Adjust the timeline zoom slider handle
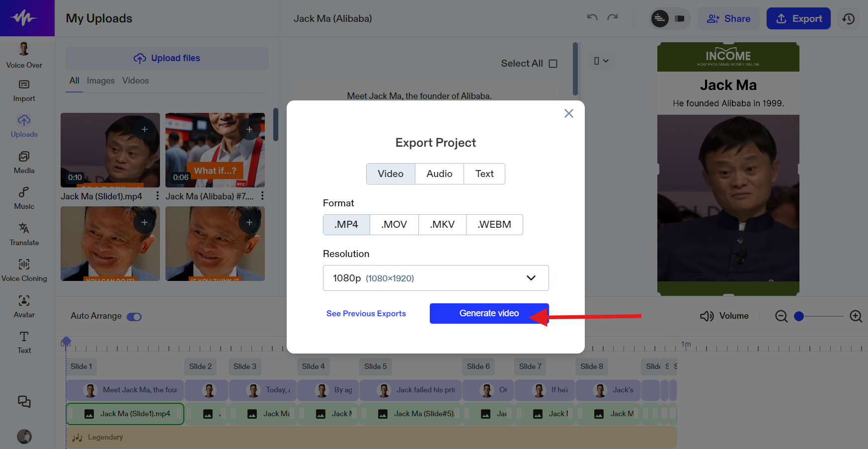Screen dimensions: 868x449 pyautogui.click(x=799, y=316)
